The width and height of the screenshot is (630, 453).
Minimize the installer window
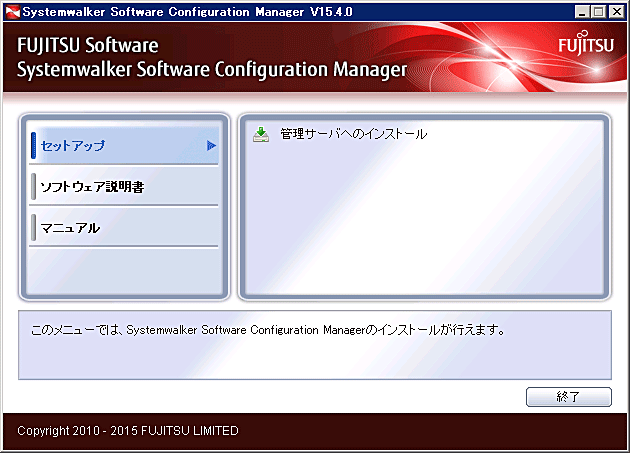582,12
